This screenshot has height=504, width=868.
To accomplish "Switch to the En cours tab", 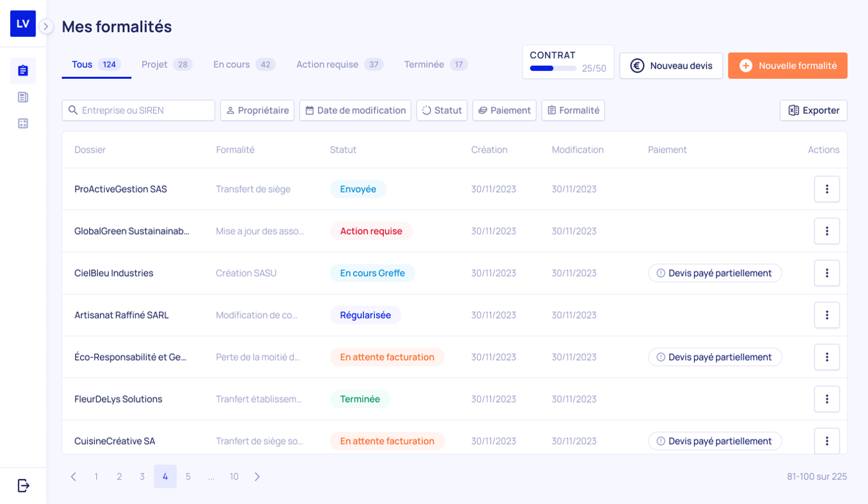I will [244, 65].
